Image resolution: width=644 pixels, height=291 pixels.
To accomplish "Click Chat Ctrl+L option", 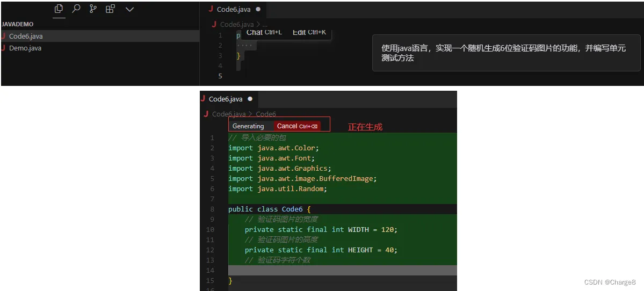I will click(x=264, y=32).
